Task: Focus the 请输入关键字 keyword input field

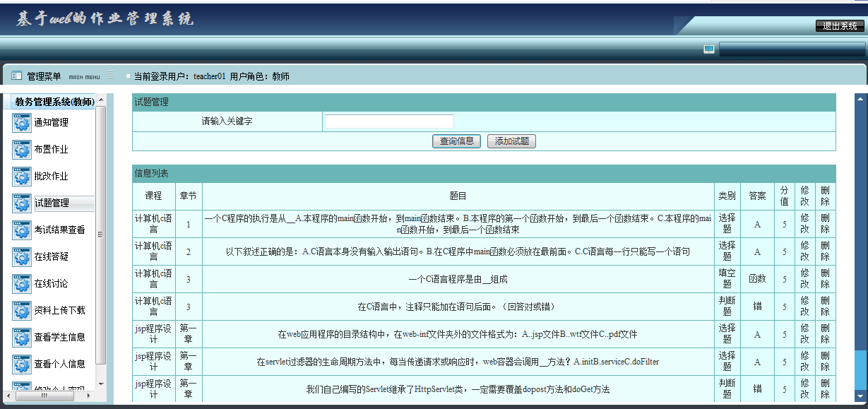Action: point(389,121)
